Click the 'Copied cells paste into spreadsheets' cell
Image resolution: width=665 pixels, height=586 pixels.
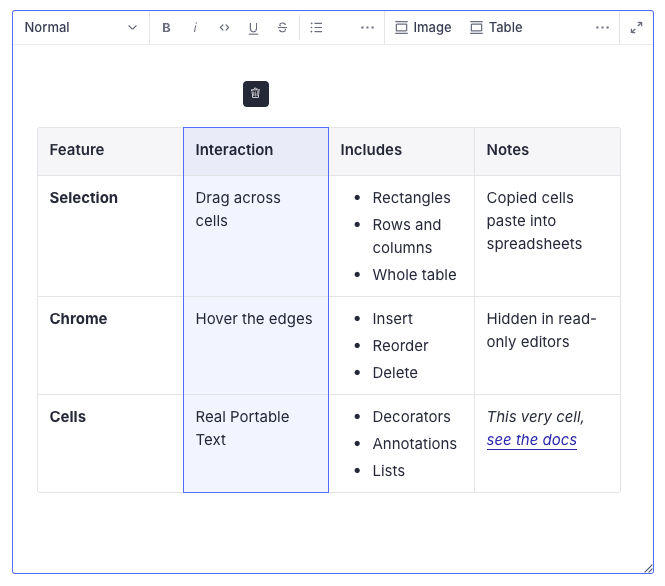(547, 236)
